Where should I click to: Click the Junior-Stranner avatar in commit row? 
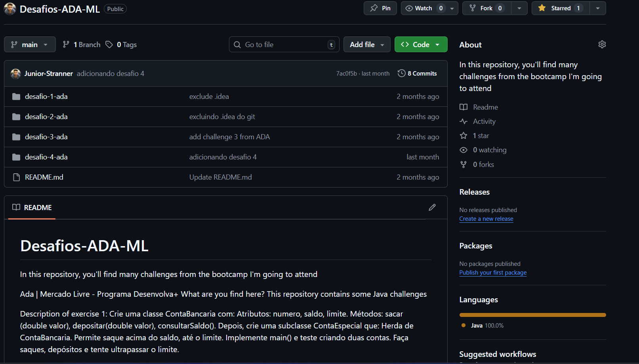tap(15, 74)
